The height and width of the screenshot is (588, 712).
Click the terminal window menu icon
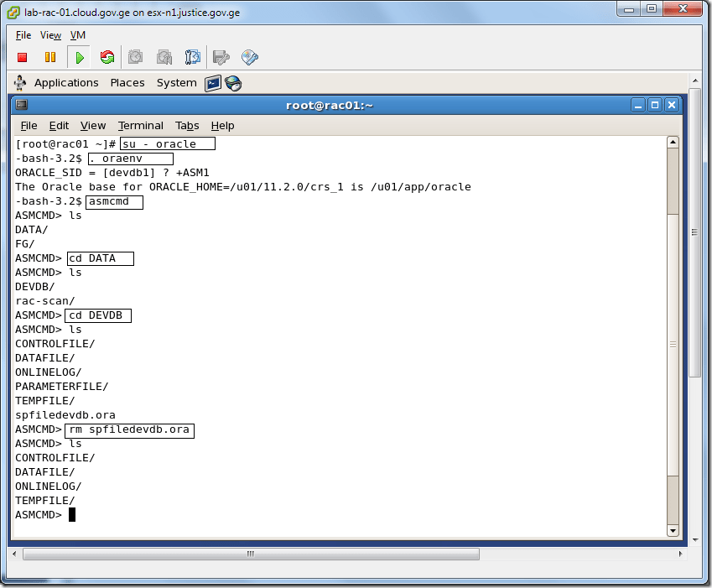(22, 105)
